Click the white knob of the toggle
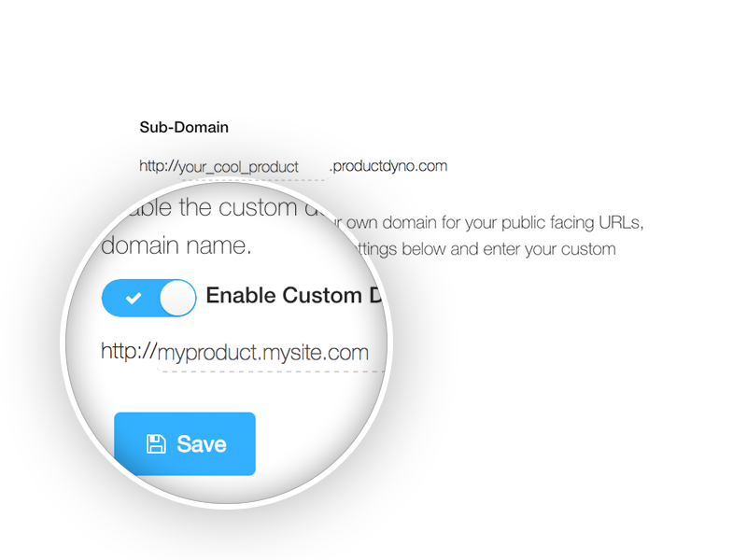 coord(177,298)
